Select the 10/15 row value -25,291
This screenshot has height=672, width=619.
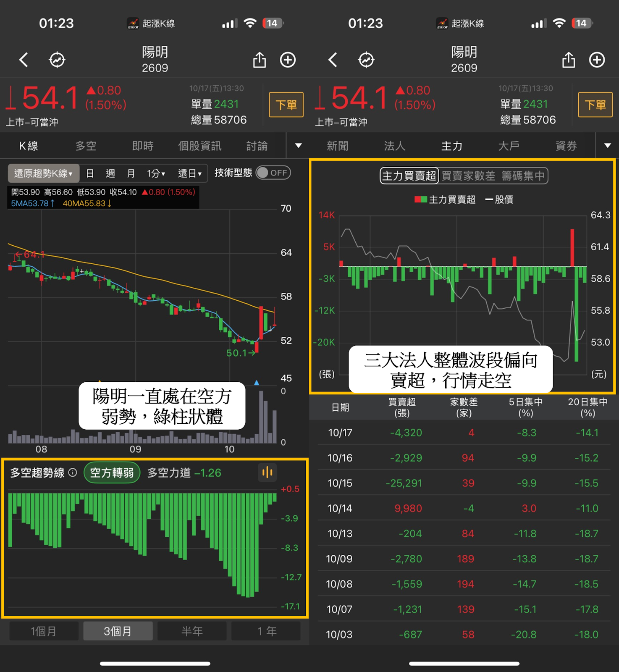point(404,483)
